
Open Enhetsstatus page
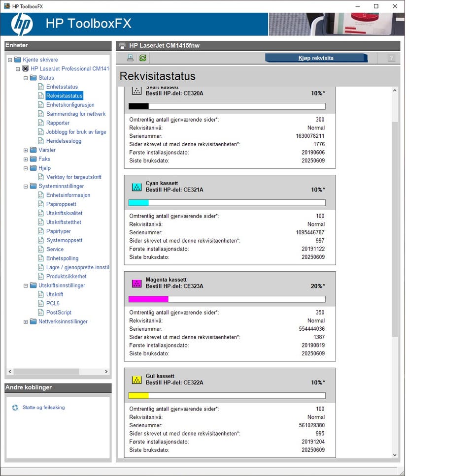pos(62,87)
